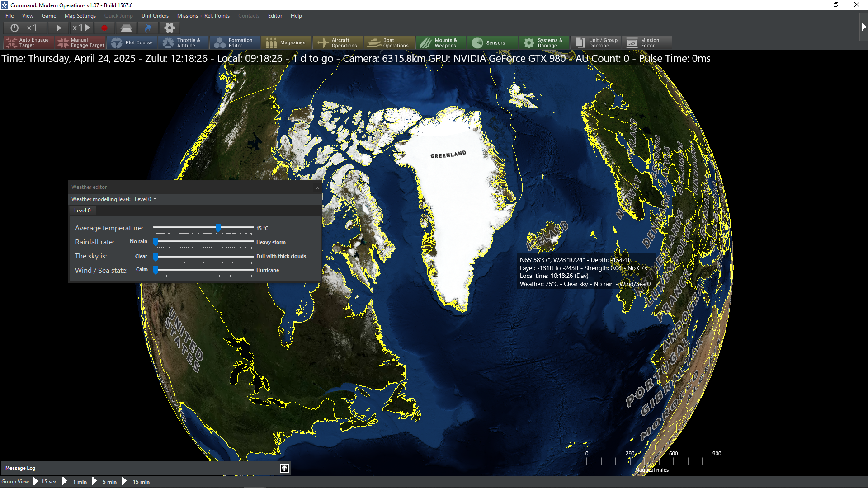Click the x1 step-forward play button
868x488 pixels.
point(81,28)
